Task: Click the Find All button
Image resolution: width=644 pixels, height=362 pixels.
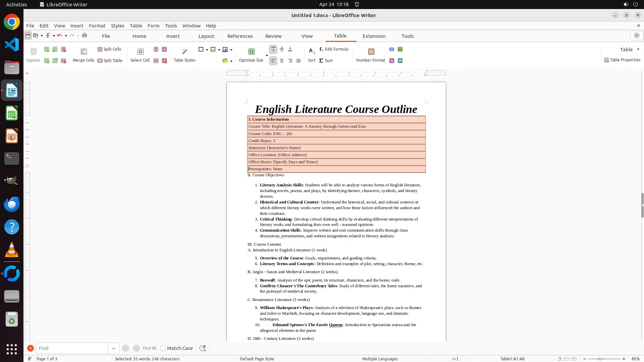Action: pos(150,348)
